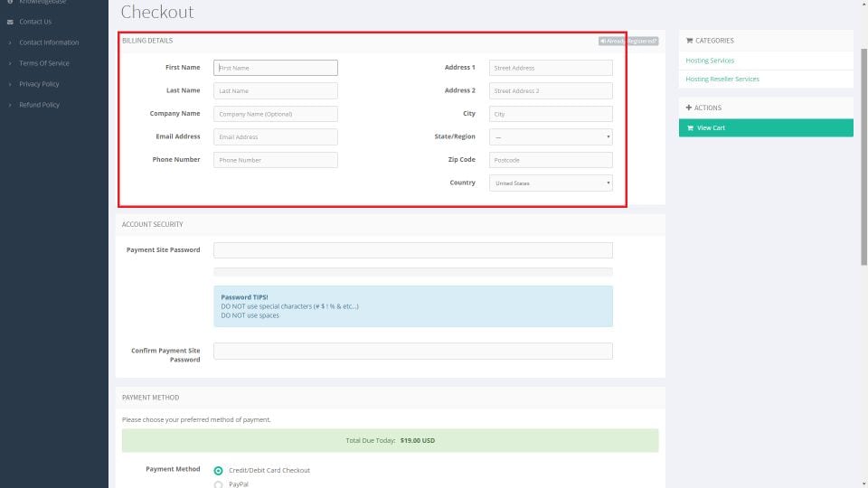Image resolution: width=868 pixels, height=488 pixels.
Task: Click the chevron beside Contact Information
Action: (x=10, y=42)
